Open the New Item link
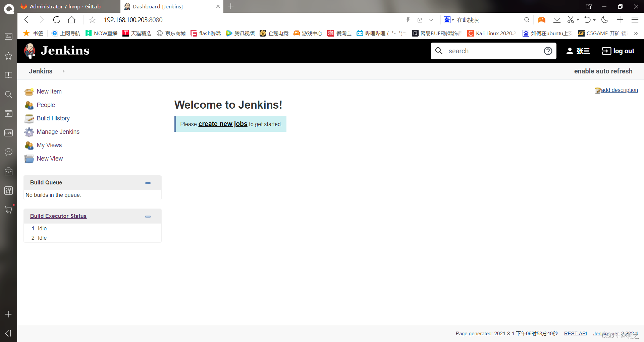This screenshot has height=342, width=644. [49, 92]
